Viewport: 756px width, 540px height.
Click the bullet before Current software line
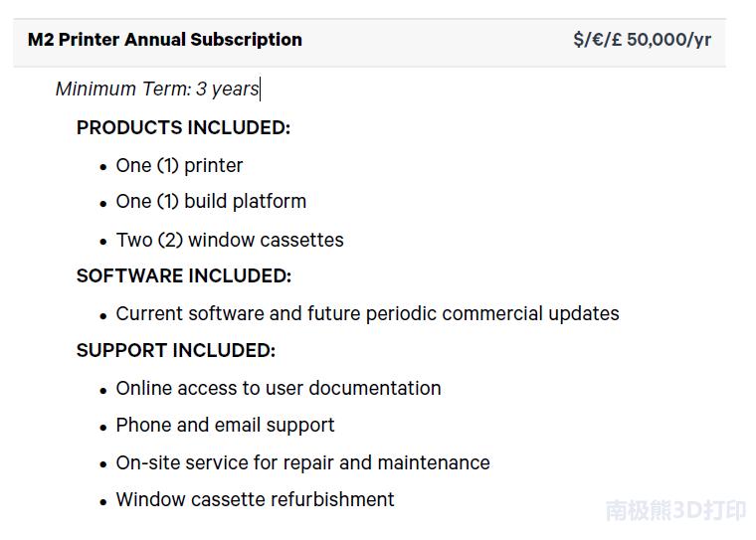click(x=103, y=315)
